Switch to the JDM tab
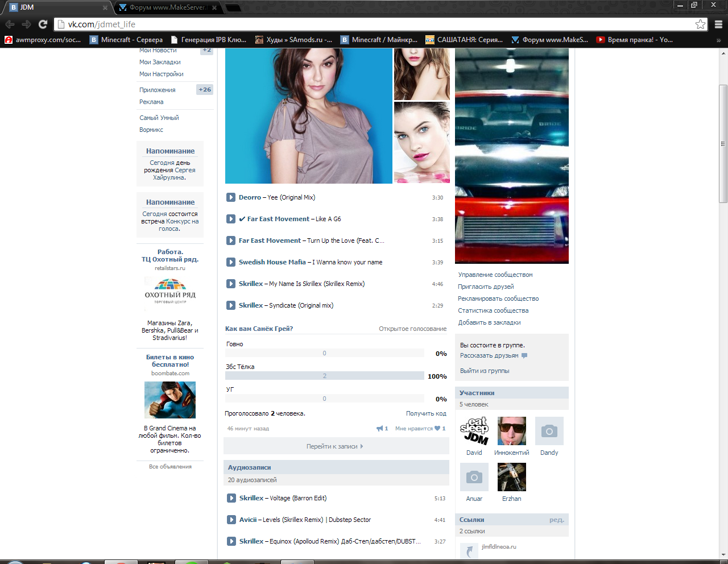 click(57, 7)
